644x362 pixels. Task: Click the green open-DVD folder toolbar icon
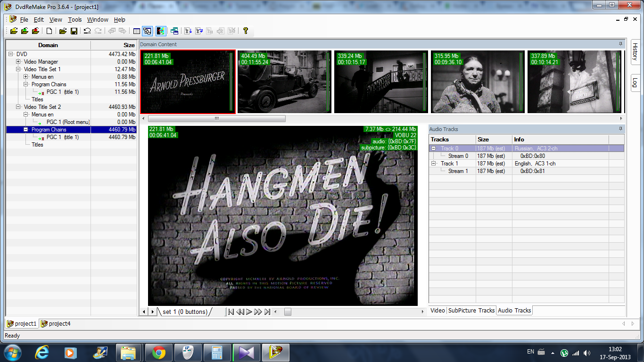25,31
